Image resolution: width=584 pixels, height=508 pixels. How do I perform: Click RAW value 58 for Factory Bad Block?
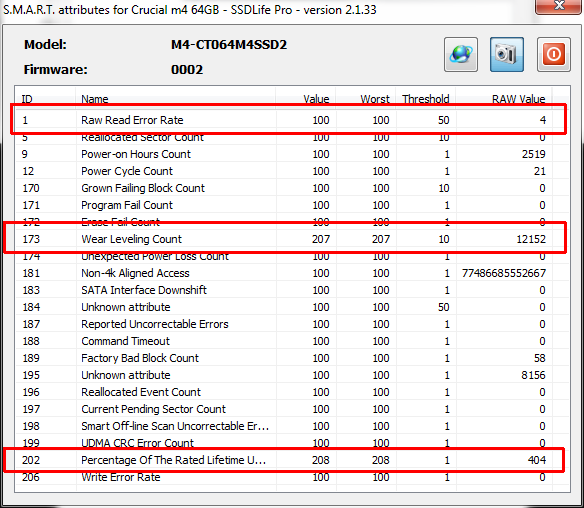540,358
